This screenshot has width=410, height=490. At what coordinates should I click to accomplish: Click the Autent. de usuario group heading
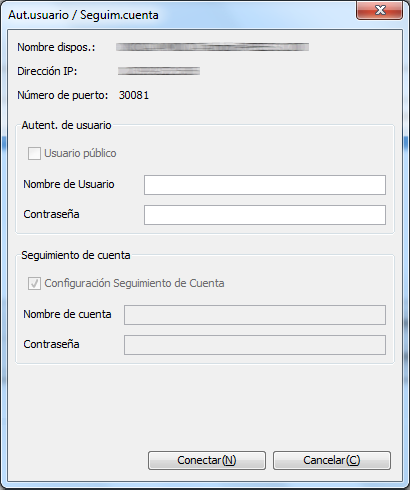click(x=66, y=125)
